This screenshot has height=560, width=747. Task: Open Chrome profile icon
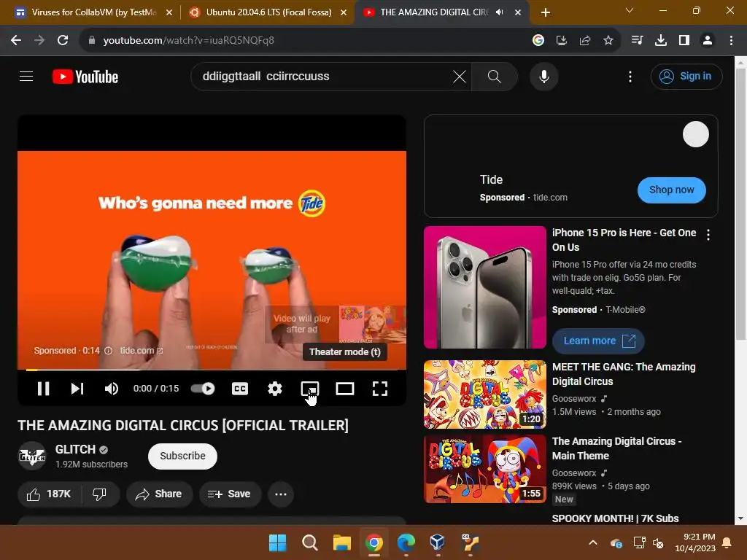point(708,41)
